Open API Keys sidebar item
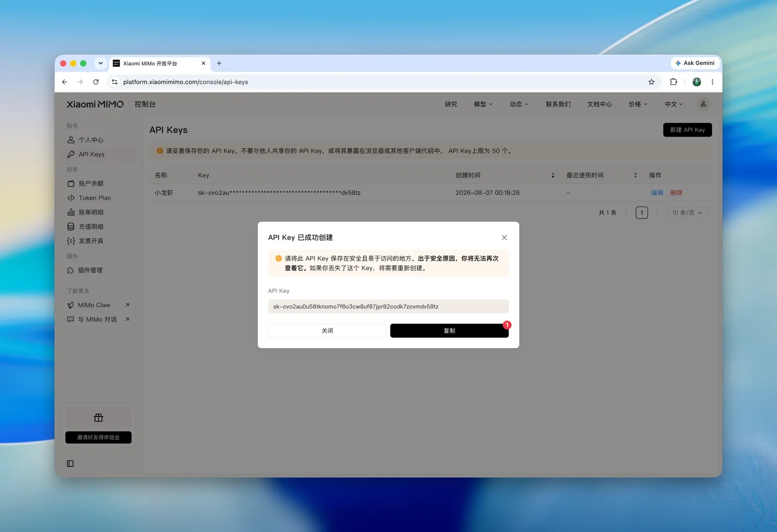 99,154
